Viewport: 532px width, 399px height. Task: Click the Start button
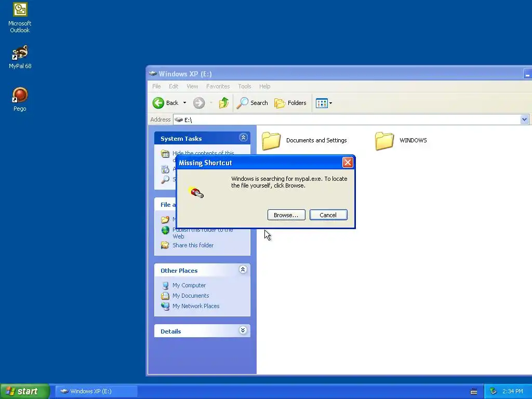24,391
